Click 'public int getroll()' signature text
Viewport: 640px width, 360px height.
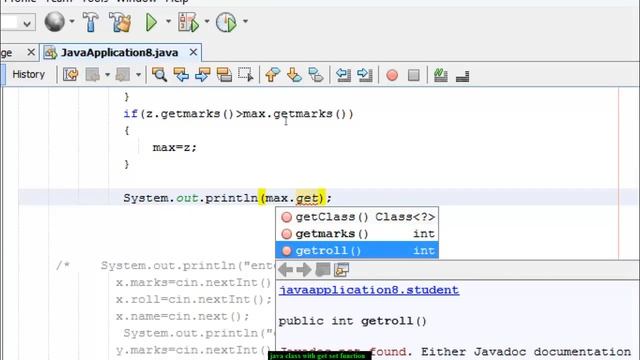tap(353, 321)
